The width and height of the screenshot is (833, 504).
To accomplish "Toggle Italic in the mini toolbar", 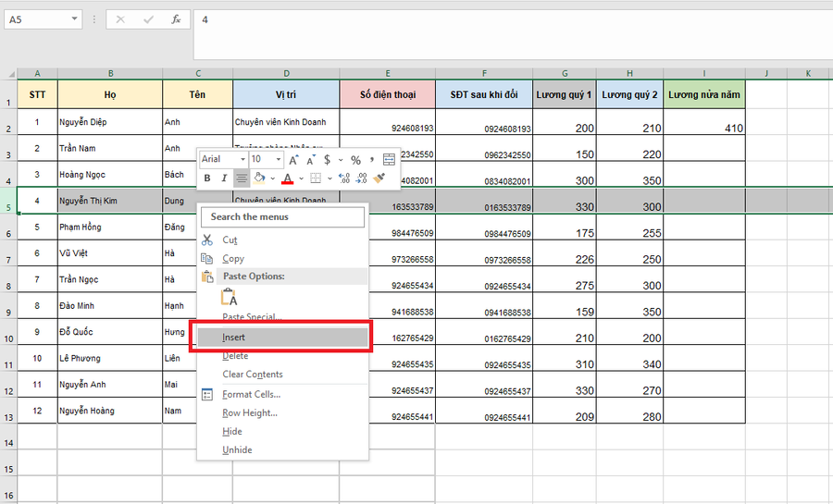I will [x=224, y=178].
